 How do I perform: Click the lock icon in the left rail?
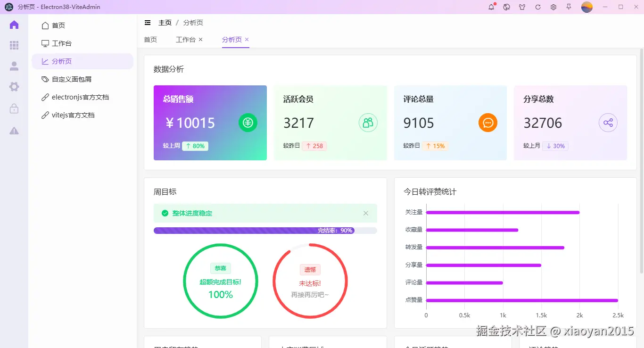click(x=14, y=108)
